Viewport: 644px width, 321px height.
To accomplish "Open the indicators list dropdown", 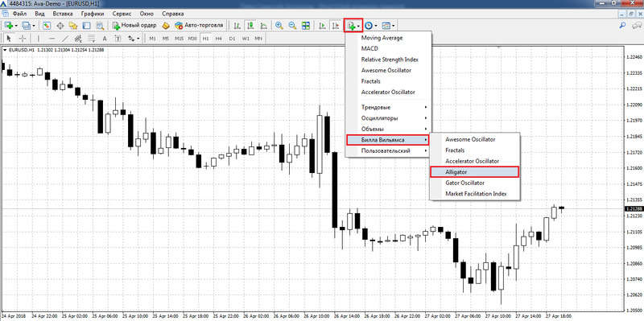I will coord(353,26).
